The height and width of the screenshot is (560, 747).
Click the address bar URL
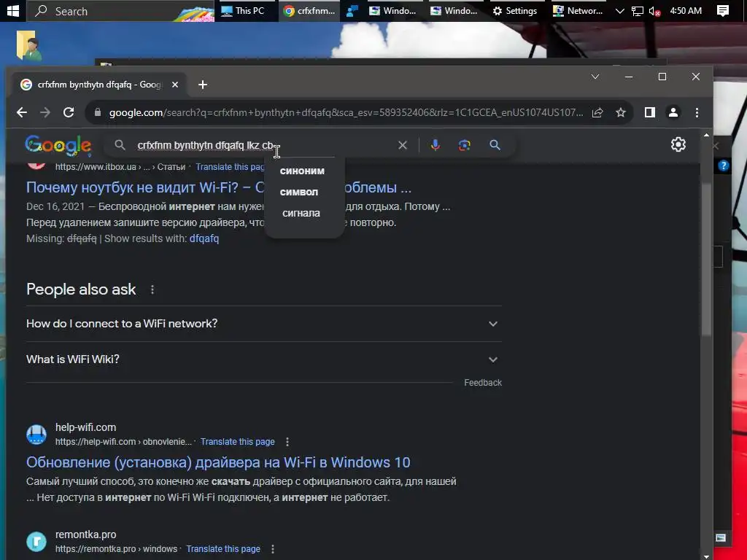pos(346,113)
